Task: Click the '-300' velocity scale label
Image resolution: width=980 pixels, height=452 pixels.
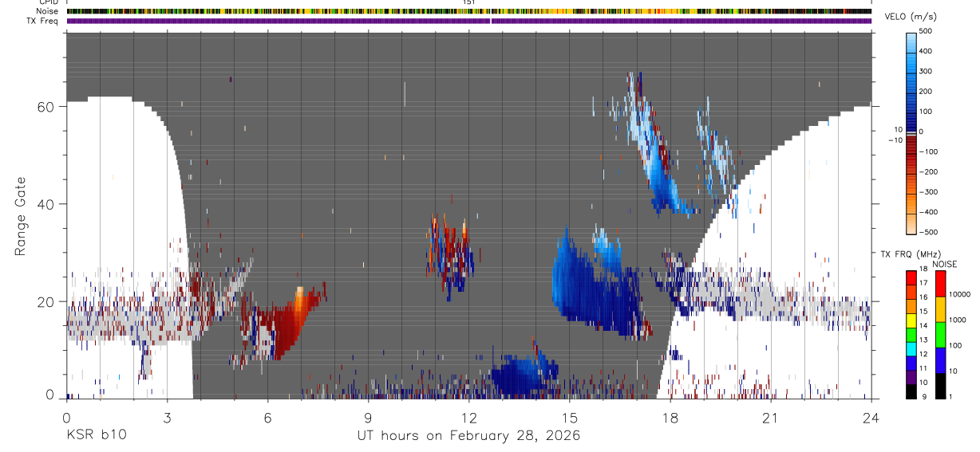Action: point(928,192)
